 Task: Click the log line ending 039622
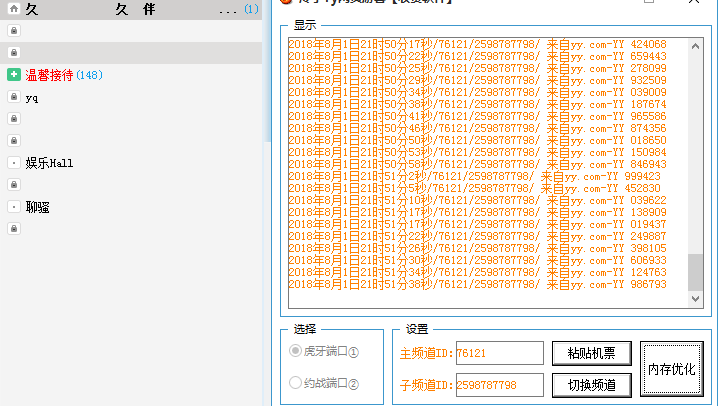pyautogui.click(x=478, y=200)
